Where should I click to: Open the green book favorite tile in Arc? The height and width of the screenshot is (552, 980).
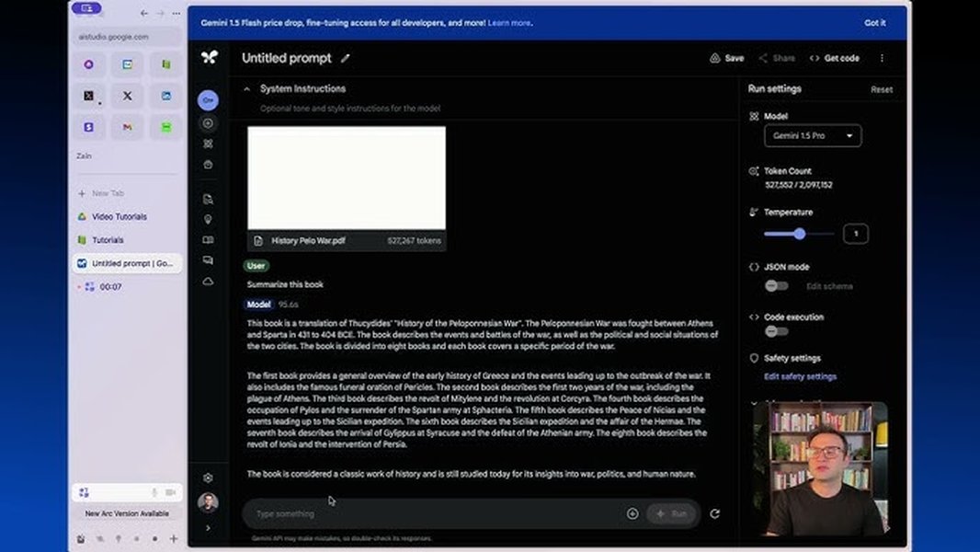(166, 64)
